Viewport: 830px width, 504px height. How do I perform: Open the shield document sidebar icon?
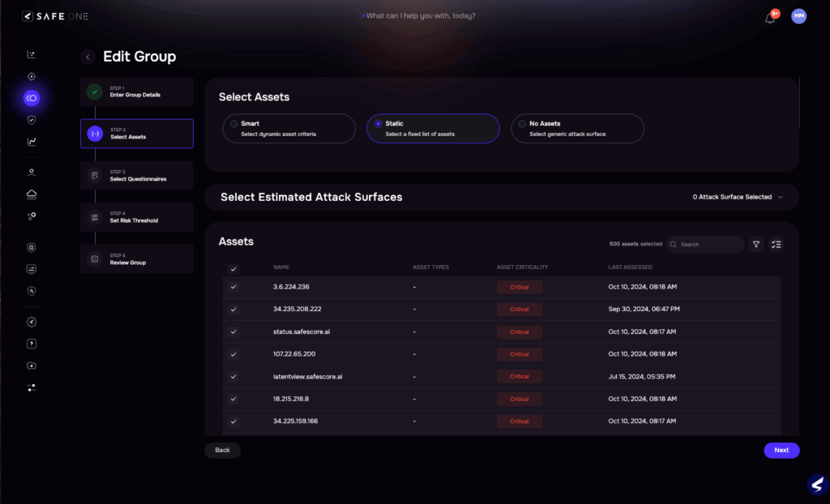[32, 247]
